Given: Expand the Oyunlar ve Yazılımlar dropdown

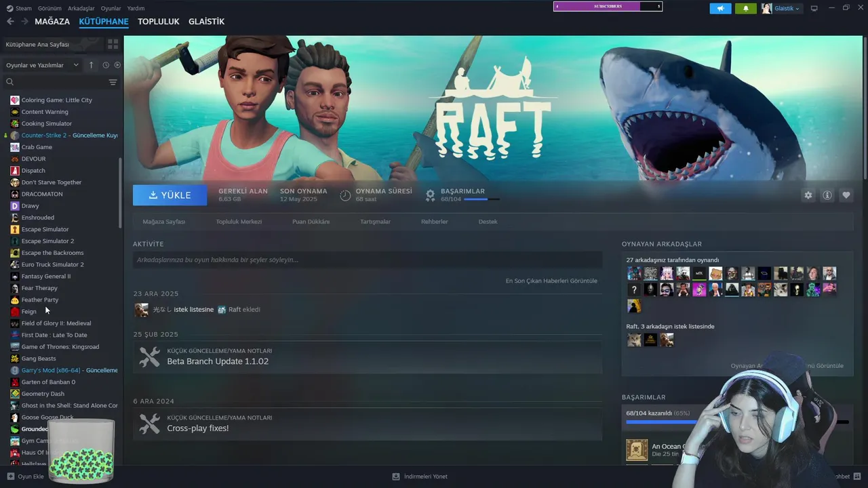Looking at the screenshot, I should click(42, 65).
